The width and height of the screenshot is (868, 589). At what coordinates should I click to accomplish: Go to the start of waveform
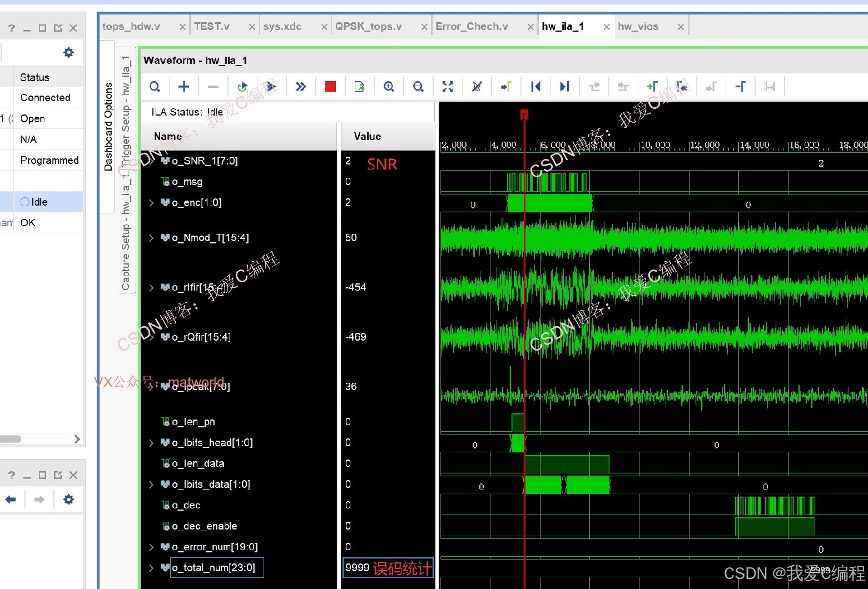coord(535,87)
